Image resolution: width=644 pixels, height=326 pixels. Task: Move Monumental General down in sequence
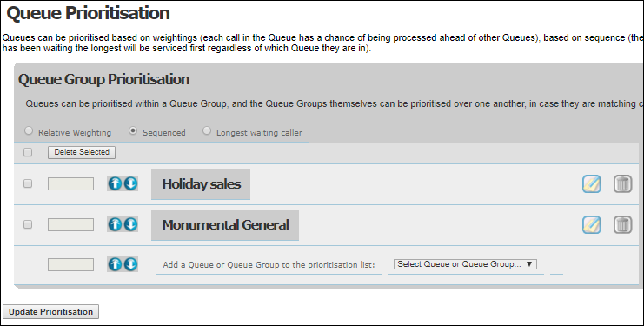130,224
